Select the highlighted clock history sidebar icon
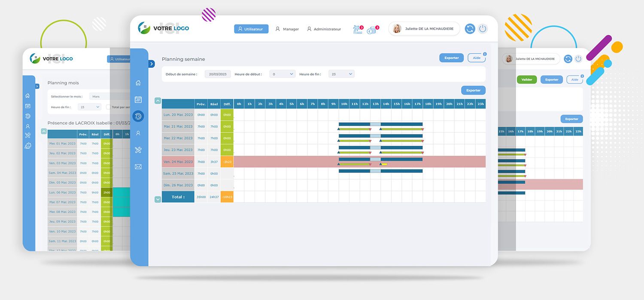Screen dimensions: 644x300 point(138,116)
